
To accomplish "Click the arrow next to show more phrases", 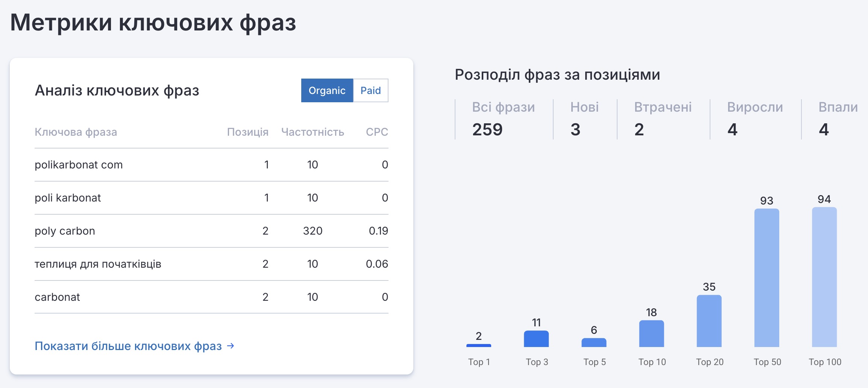I will coord(231,346).
